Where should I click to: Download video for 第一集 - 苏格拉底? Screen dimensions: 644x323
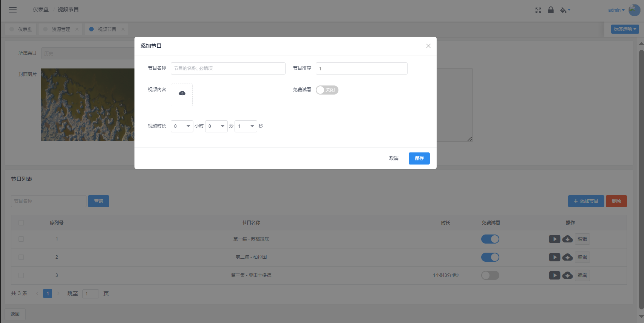tap(567, 239)
